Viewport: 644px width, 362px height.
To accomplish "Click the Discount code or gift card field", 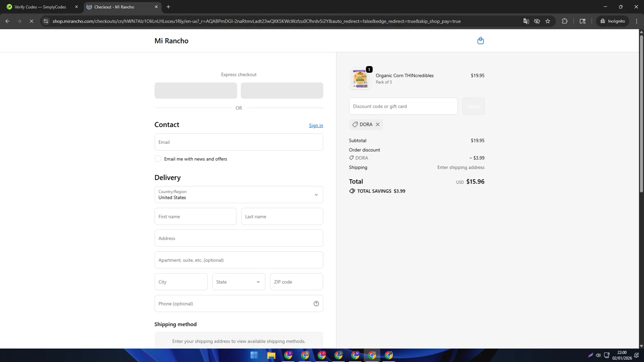I will [403, 106].
